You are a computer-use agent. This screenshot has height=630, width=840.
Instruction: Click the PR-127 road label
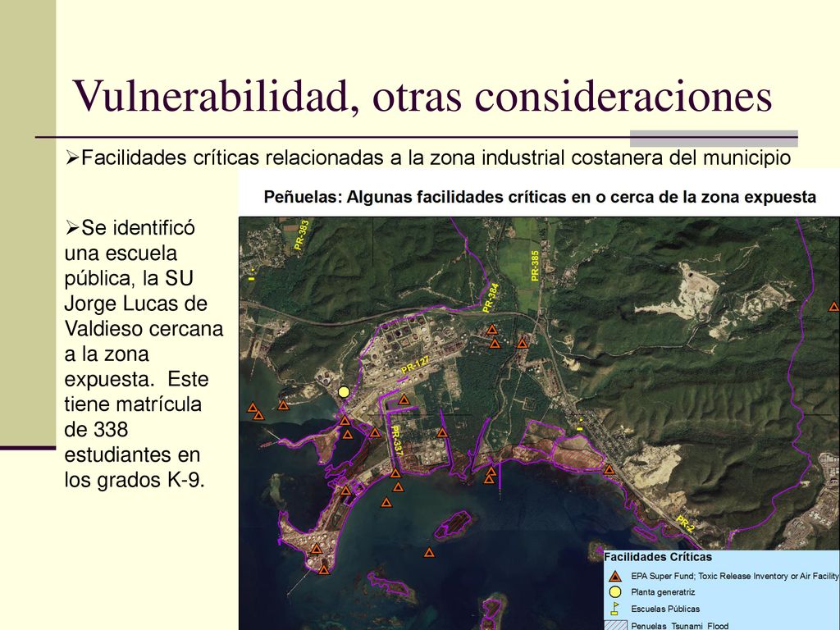click(x=415, y=366)
